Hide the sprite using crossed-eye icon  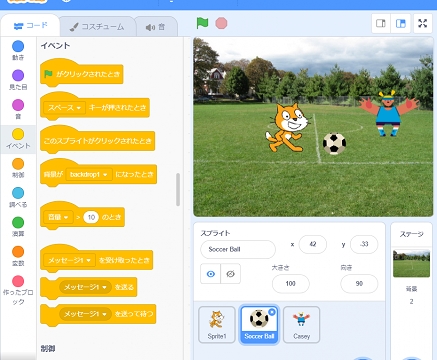pos(230,274)
